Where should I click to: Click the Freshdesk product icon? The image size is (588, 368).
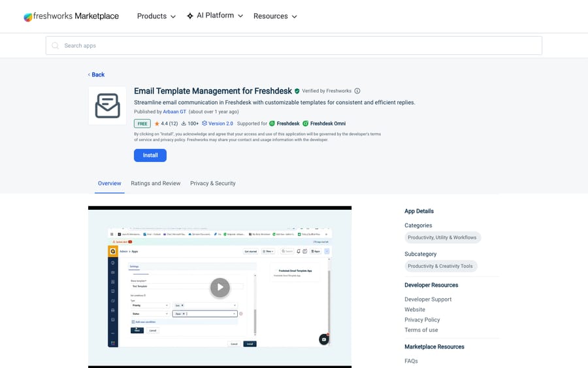(x=272, y=124)
